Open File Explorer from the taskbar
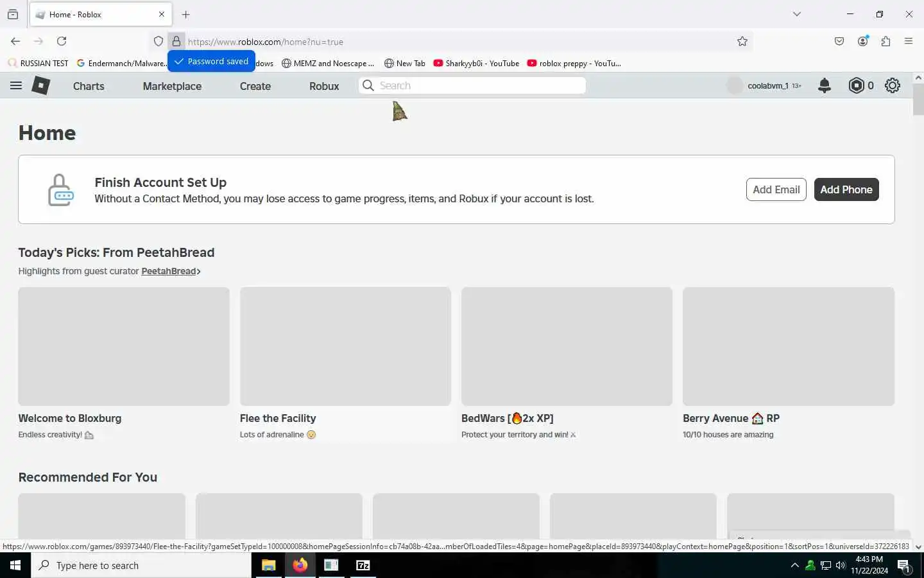This screenshot has height=578, width=924. (268, 565)
